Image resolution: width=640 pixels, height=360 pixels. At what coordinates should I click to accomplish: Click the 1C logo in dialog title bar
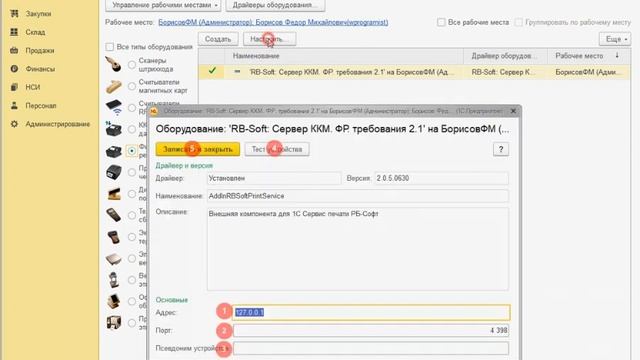point(153,111)
